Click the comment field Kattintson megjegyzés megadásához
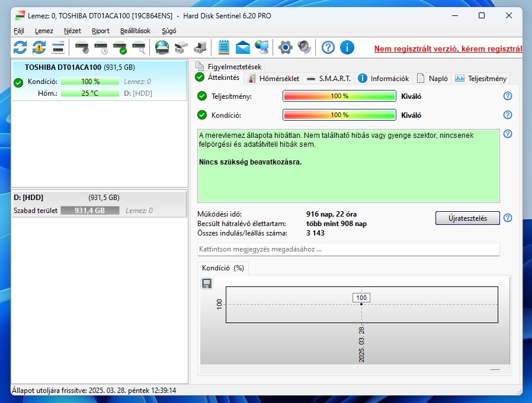The height and width of the screenshot is (403, 532). [348, 249]
